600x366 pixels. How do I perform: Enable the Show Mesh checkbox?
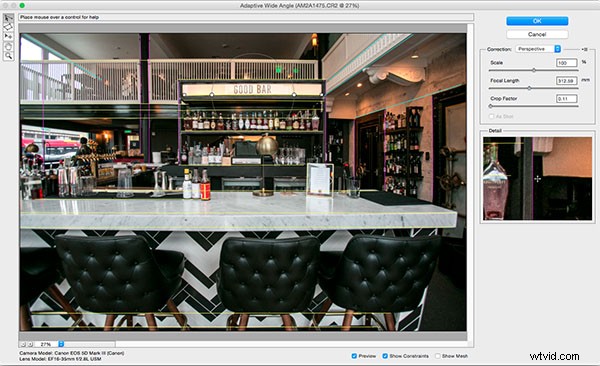437,356
